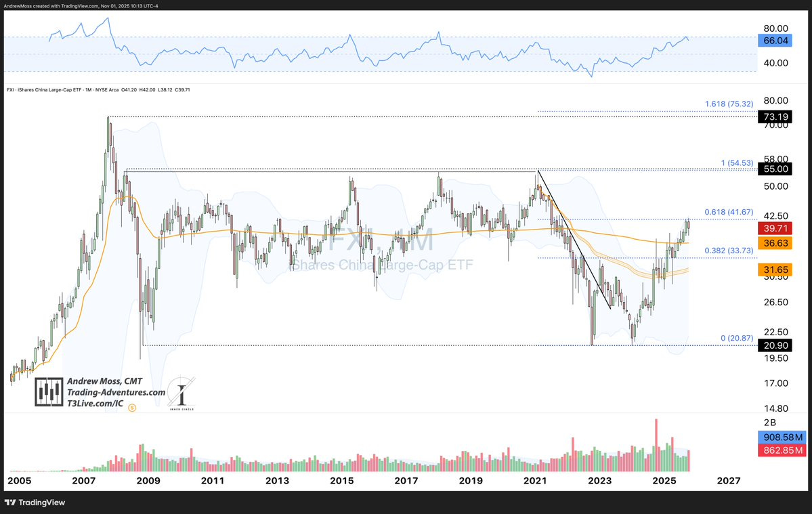Click the price axis label 26.50
Image resolution: width=812 pixels, height=514 pixels.
click(x=775, y=302)
